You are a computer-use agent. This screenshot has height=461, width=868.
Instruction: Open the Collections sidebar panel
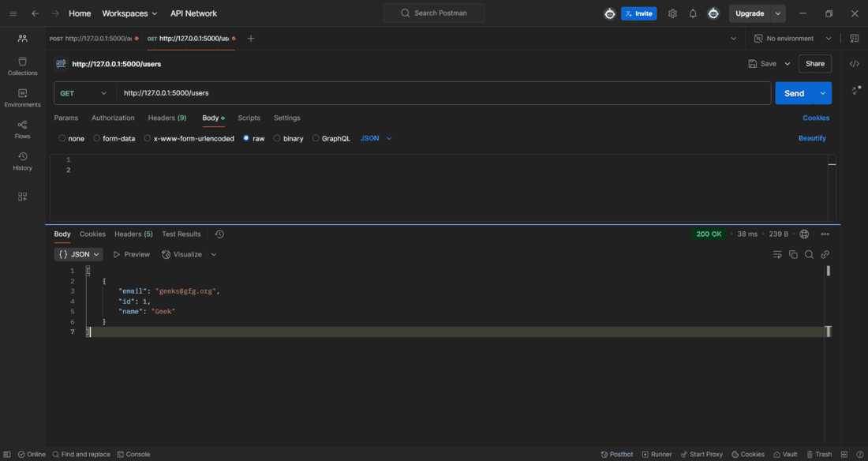coord(22,66)
